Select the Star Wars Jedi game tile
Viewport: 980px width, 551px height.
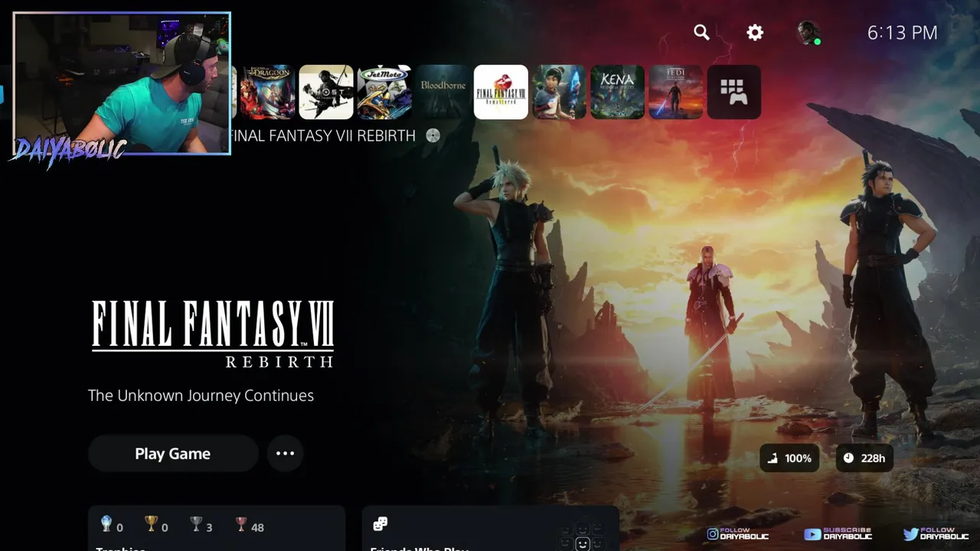(675, 92)
